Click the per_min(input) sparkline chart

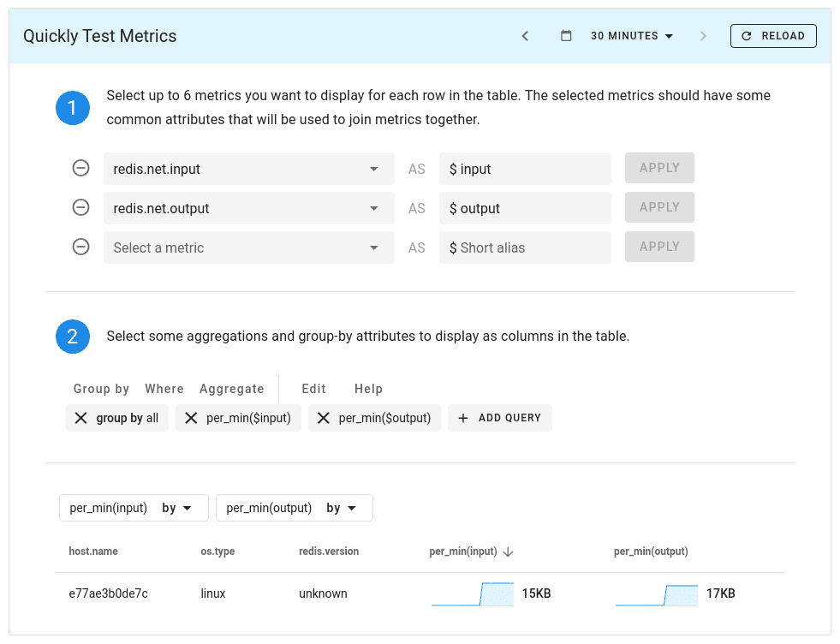[472, 593]
